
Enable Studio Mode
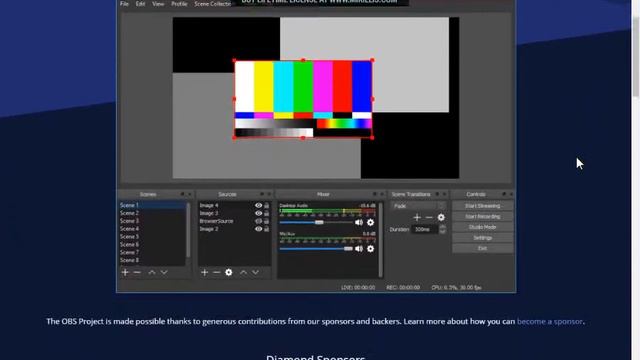click(482, 227)
